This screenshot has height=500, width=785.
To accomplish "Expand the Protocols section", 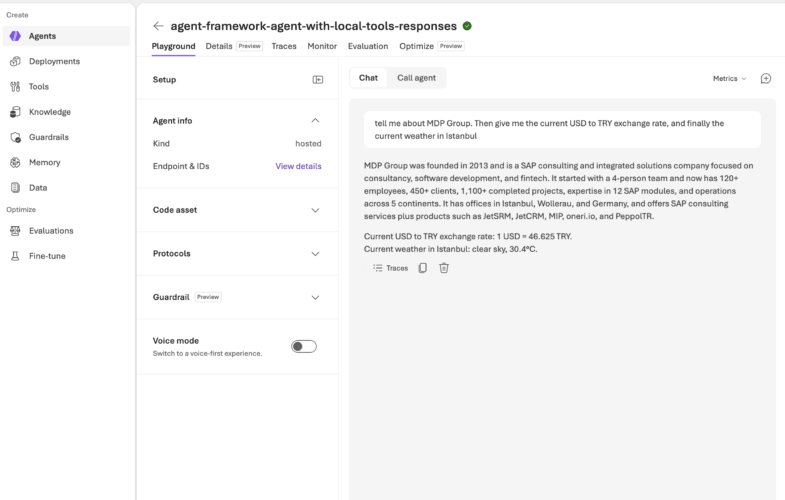I will pyautogui.click(x=315, y=254).
